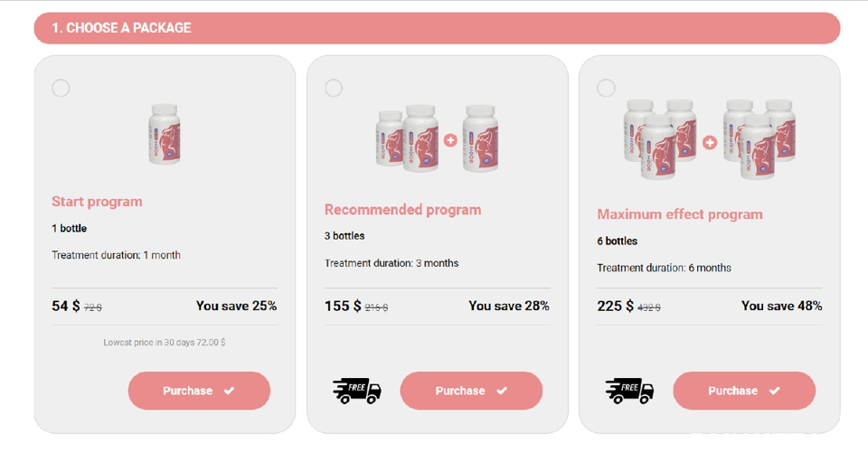The image size is (868, 454).
Task: Click Purchase button for Recommended program
Action: click(x=471, y=391)
